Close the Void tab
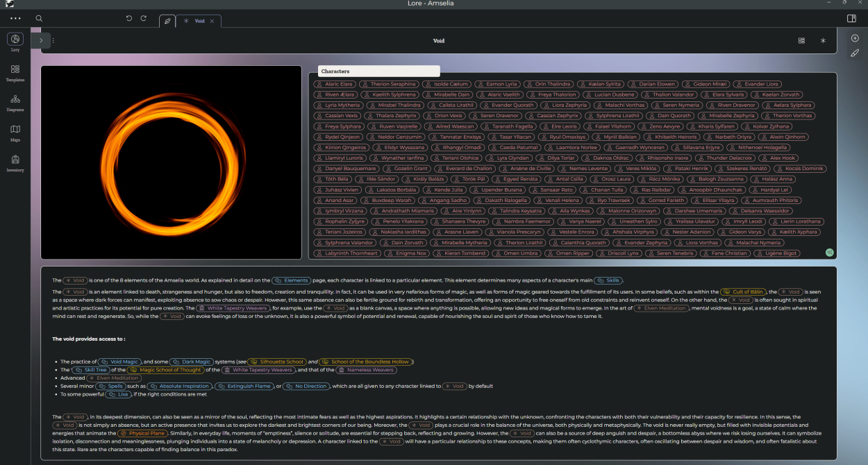The width and height of the screenshot is (868, 465). (212, 21)
